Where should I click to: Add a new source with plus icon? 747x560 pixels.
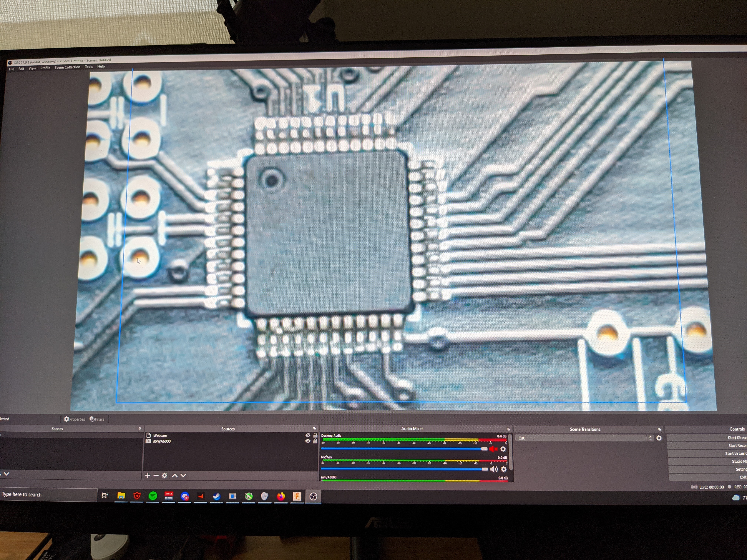click(x=148, y=475)
